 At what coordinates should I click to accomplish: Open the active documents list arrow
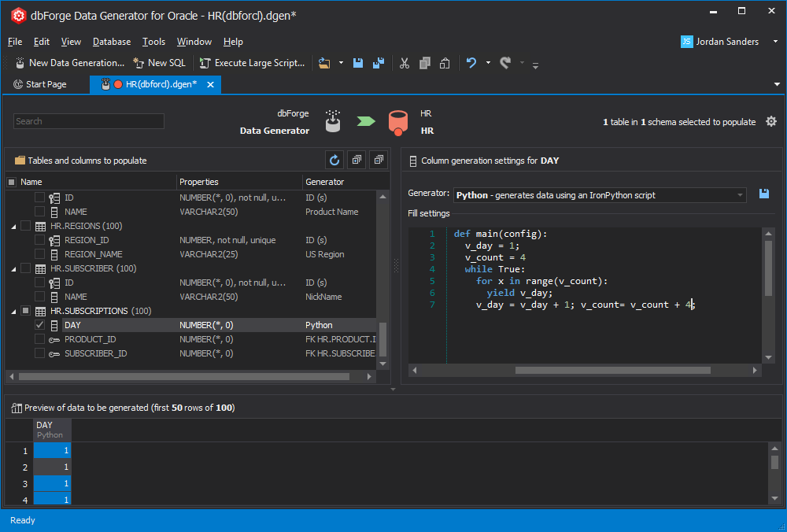click(777, 84)
